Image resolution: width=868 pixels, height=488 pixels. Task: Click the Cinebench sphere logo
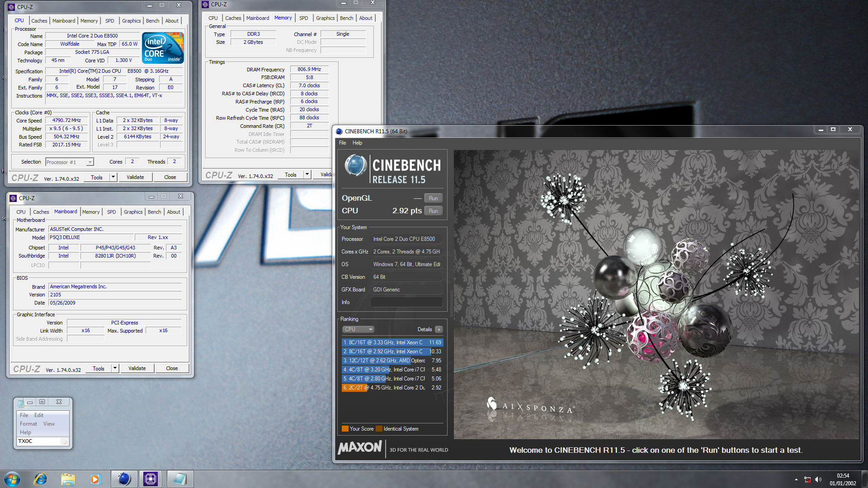[x=356, y=165]
